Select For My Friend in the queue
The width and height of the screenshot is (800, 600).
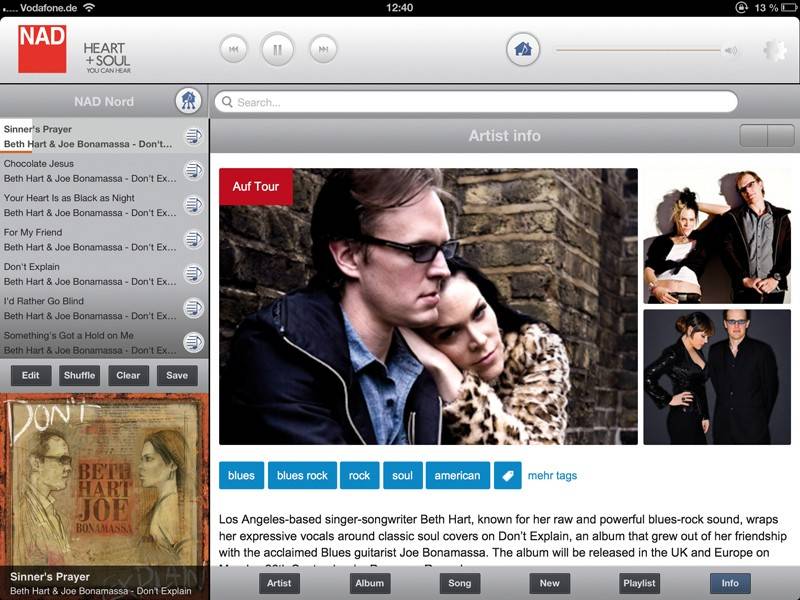pos(104,239)
